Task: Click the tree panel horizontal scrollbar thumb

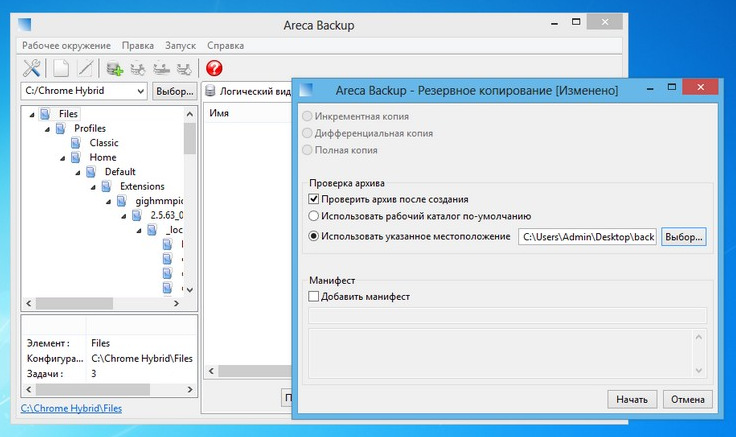Action: (x=74, y=304)
